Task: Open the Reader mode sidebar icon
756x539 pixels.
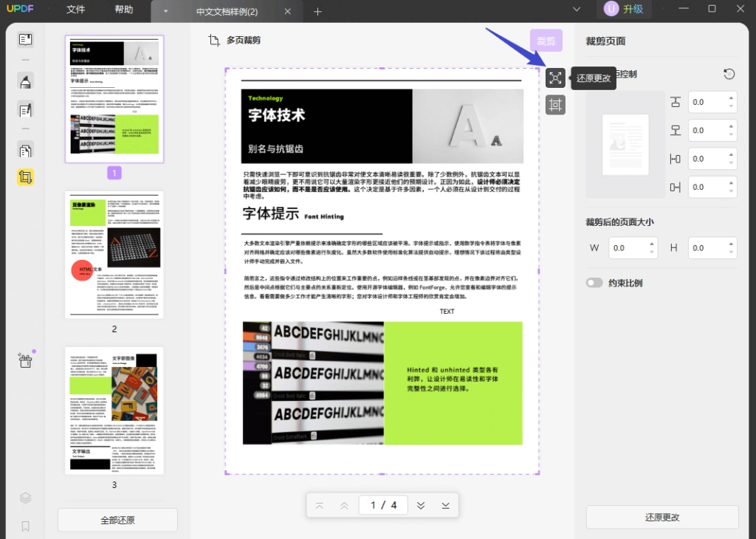Action: coord(26,40)
